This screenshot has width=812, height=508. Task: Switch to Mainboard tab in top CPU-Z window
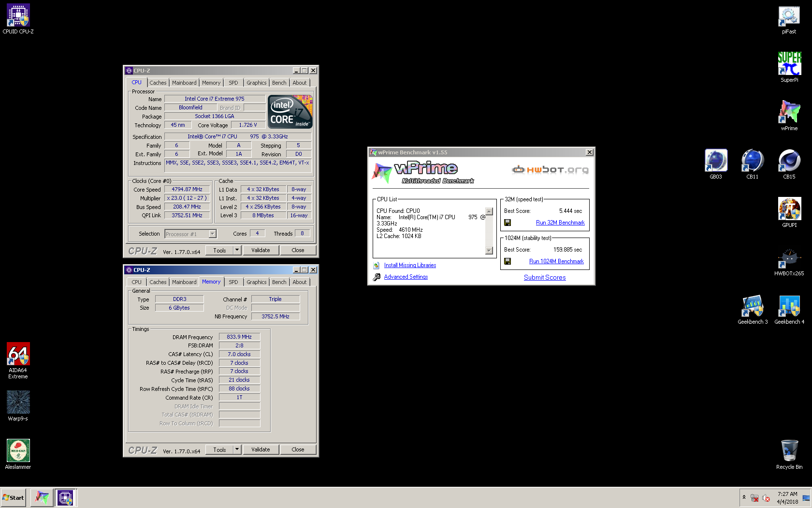[184, 83]
